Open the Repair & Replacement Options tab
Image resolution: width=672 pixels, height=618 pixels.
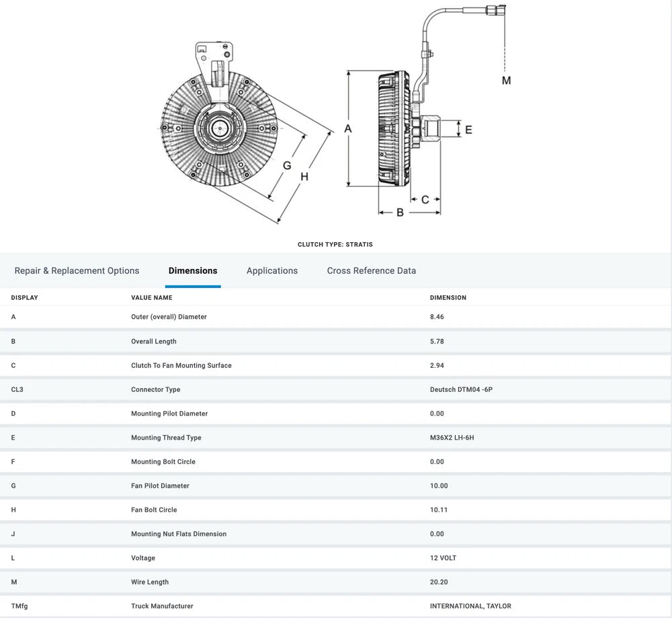click(77, 270)
